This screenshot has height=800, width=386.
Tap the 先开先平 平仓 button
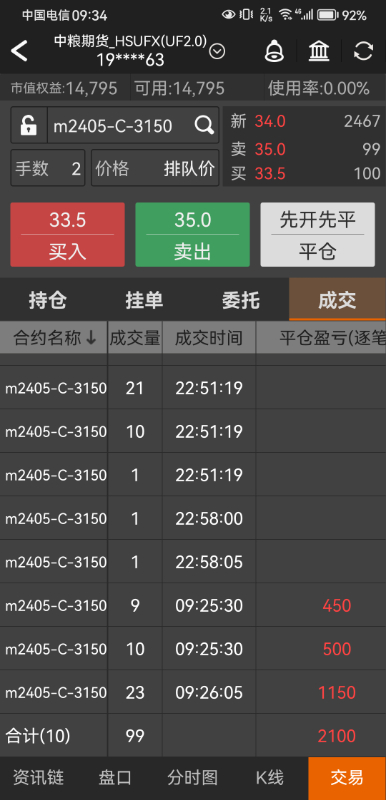318,235
